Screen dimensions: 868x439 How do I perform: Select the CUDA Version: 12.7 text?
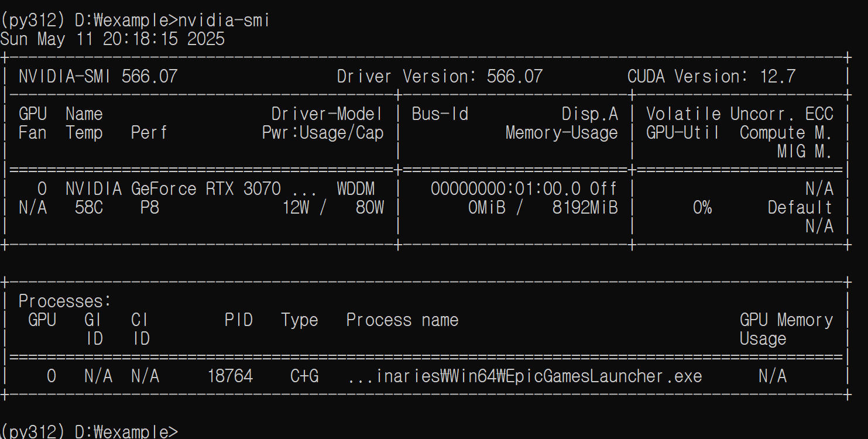pos(711,77)
